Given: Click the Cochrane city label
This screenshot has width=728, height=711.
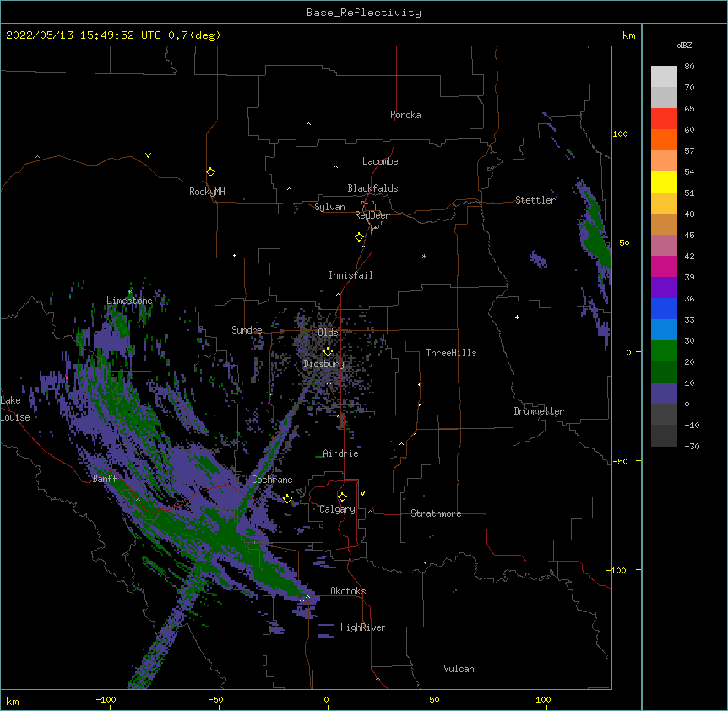Looking at the screenshot, I should tap(272, 480).
